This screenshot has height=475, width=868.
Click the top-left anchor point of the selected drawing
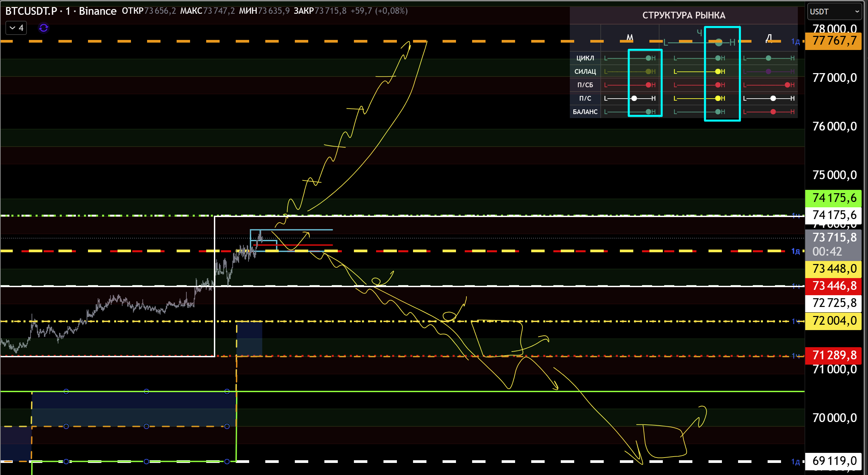pos(66,391)
